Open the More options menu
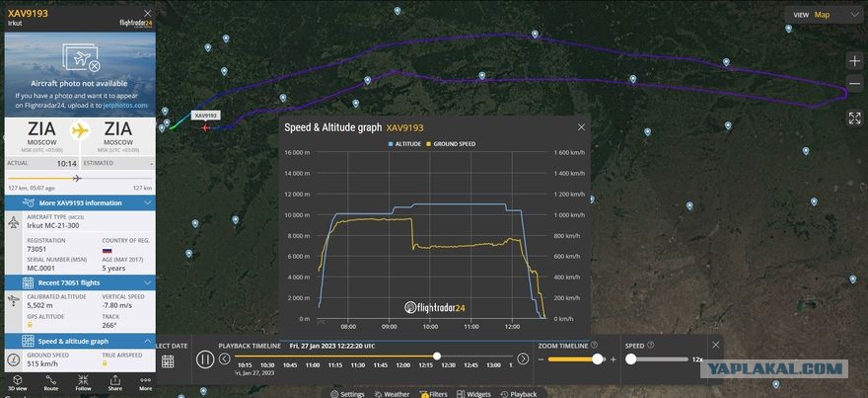This screenshot has width=868, height=398. 146,383
